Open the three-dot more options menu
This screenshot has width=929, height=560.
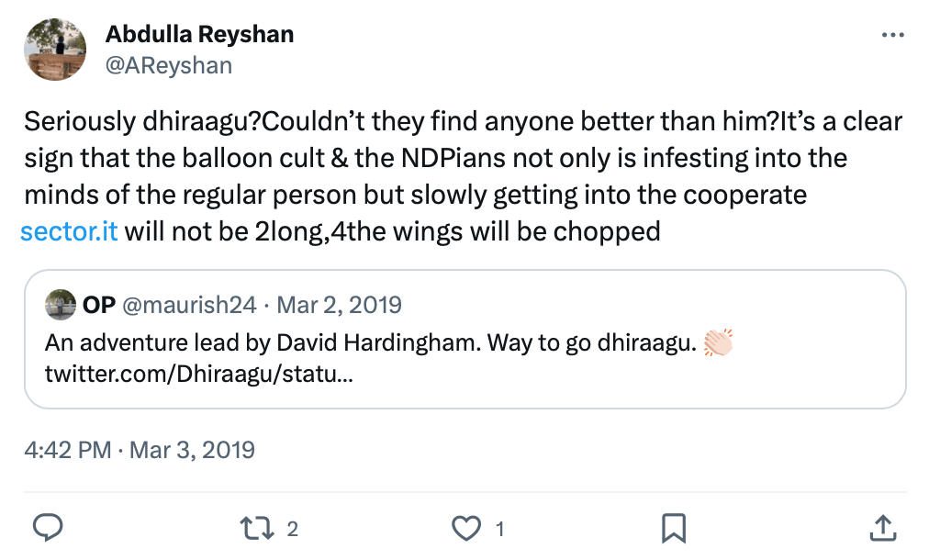tap(892, 36)
